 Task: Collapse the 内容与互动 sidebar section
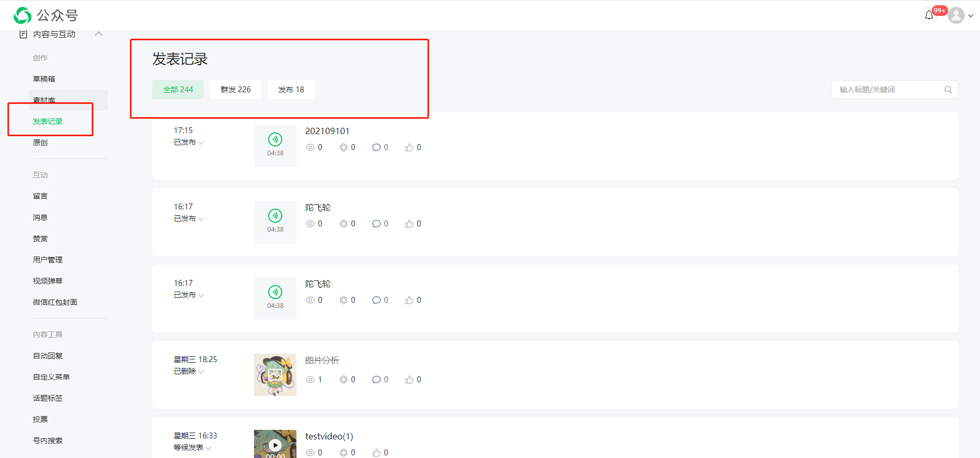point(99,34)
